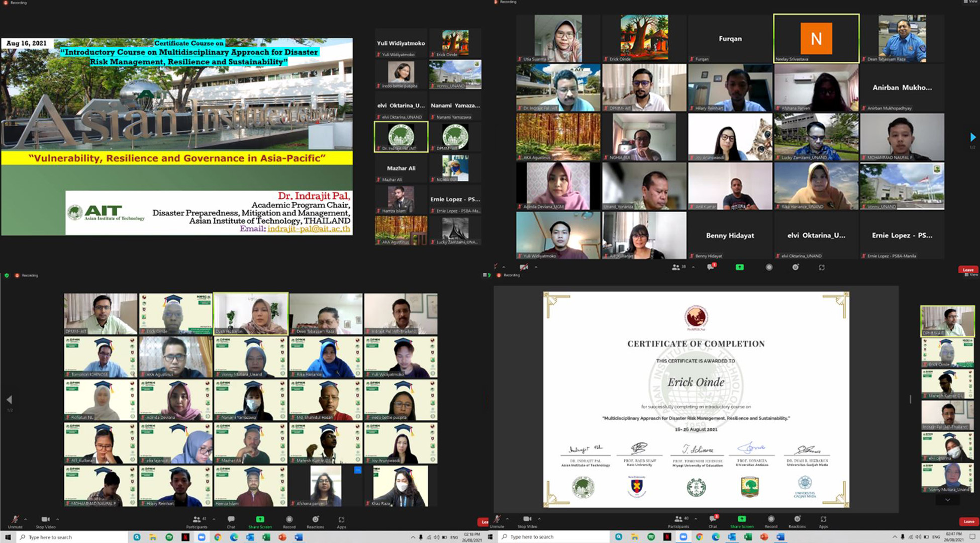Open Participants panel showing 41 attendees
The width and height of the screenshot is (980, 543).
click(197, 520)
